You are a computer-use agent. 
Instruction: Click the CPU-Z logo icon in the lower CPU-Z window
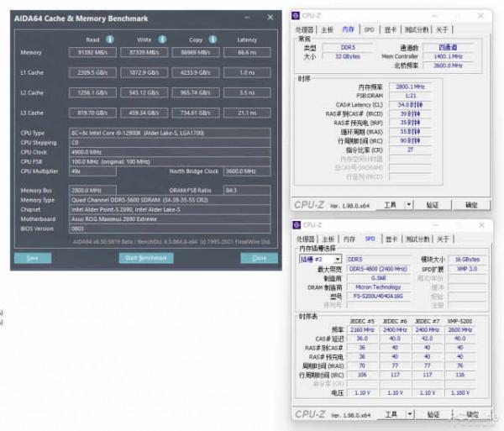click(x=297, y=225)
